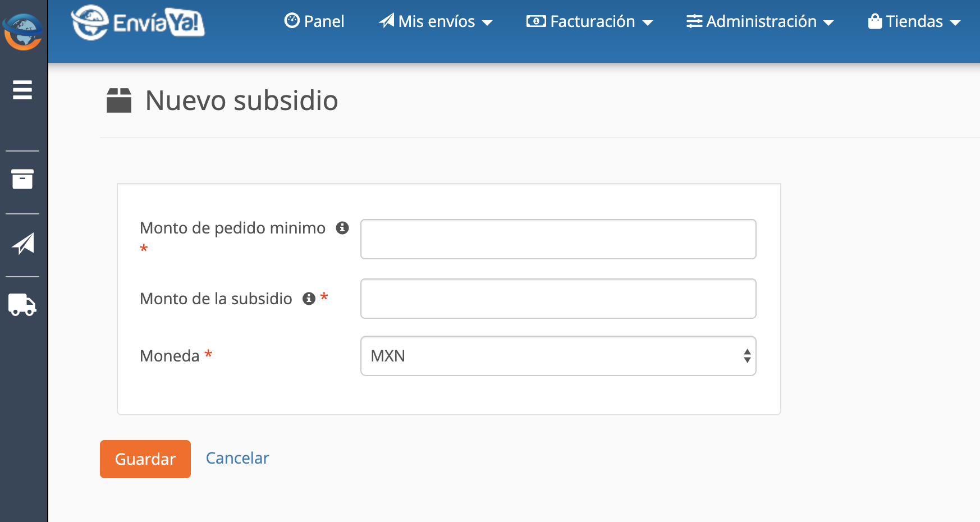Click the Monto de la subsidio label
The image size is (980, 522).
click(216, 299)
